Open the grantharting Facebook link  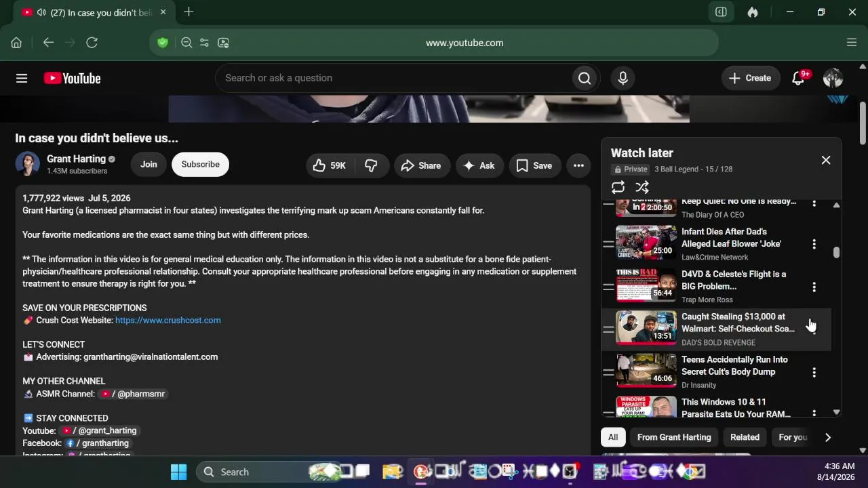[x=98, y=443]
